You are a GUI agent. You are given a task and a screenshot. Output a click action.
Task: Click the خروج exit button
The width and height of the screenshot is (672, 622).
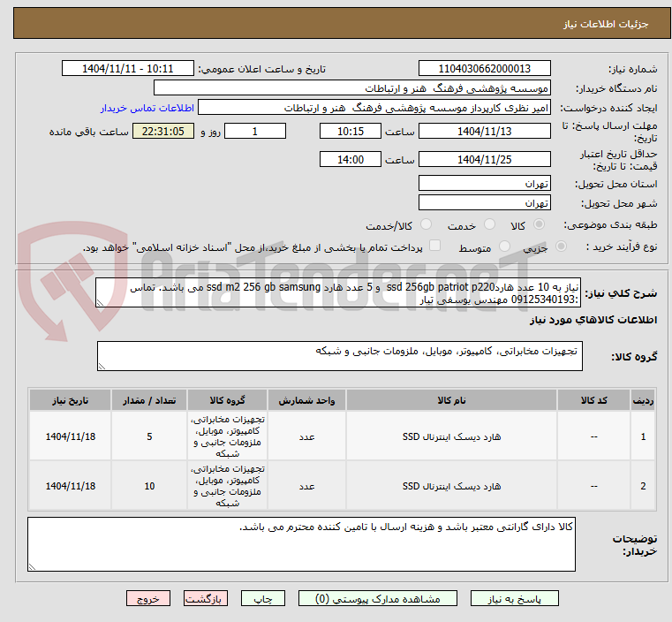click(147, 598)
